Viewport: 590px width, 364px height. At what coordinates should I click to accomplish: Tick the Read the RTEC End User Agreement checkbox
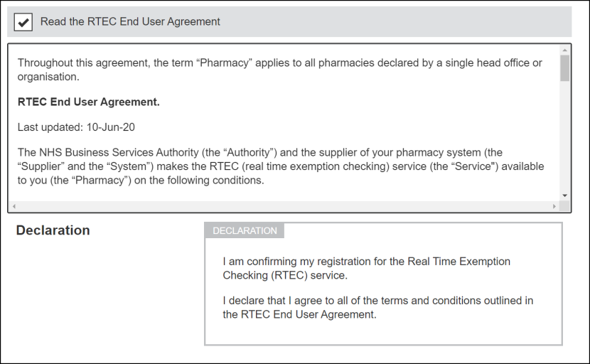coord(23,22)
